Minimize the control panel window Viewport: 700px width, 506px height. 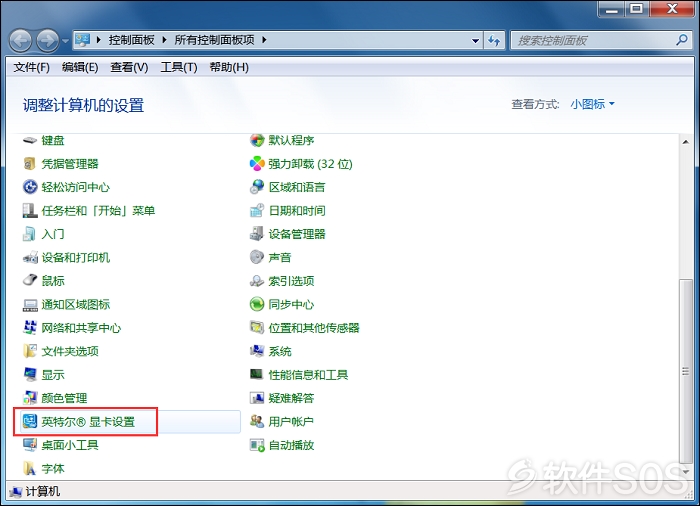coord(612,8)
